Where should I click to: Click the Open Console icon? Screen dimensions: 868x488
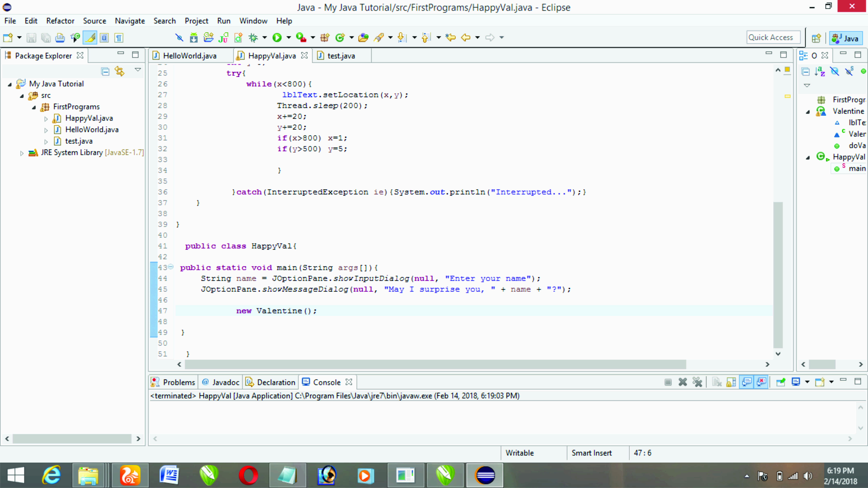(820, 382)
